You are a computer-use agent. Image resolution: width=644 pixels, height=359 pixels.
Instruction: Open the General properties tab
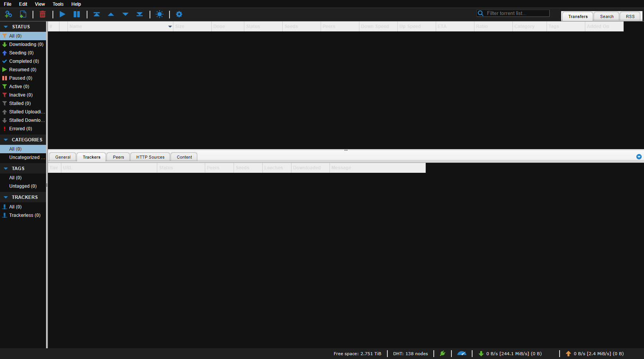(63, 157)
